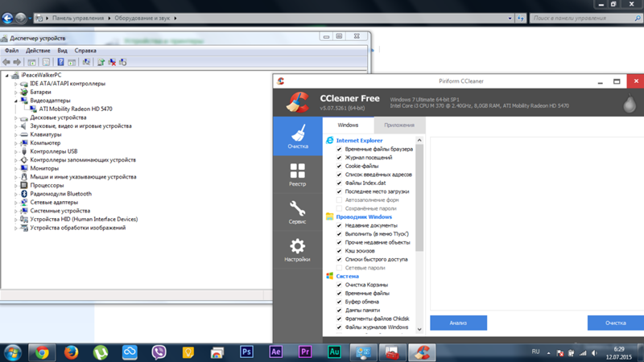Click the Очистка run cleaner button
Screen dimensions: 644x362
pos(616,323)
